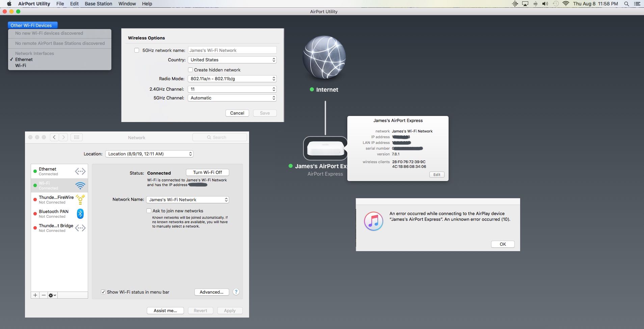Open the Wi-Fi status menu bar icon

[566, 4]
